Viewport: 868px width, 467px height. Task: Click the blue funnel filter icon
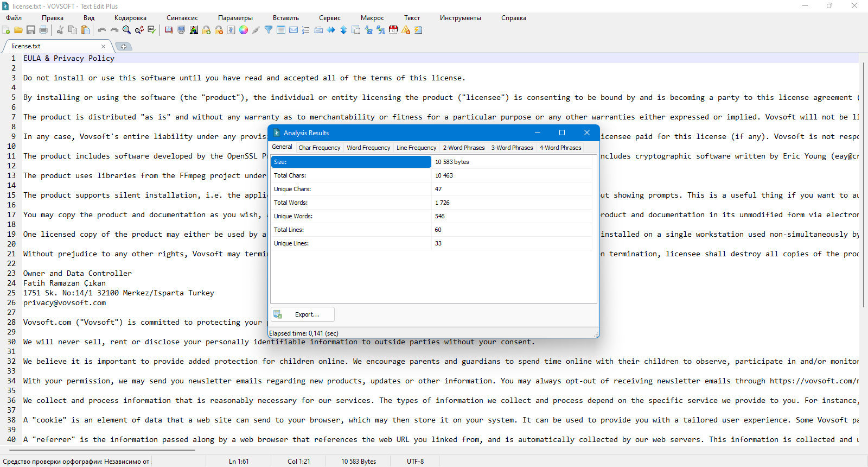[x=269, y=30]
